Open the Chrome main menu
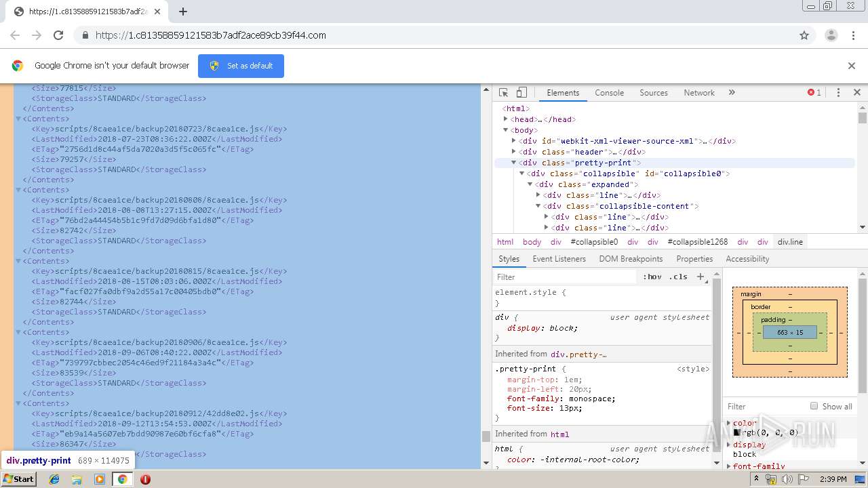The width and height of the screenshot is (868, 488). (853, 35)
